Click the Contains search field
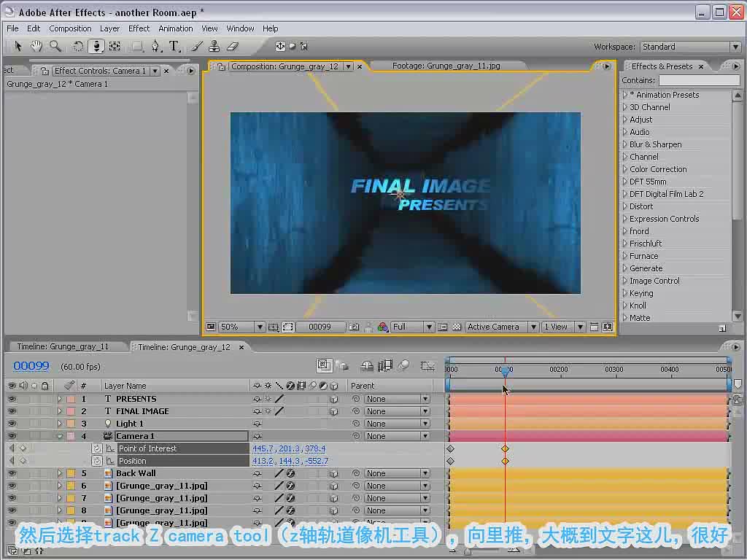 (x=699, y=80)
